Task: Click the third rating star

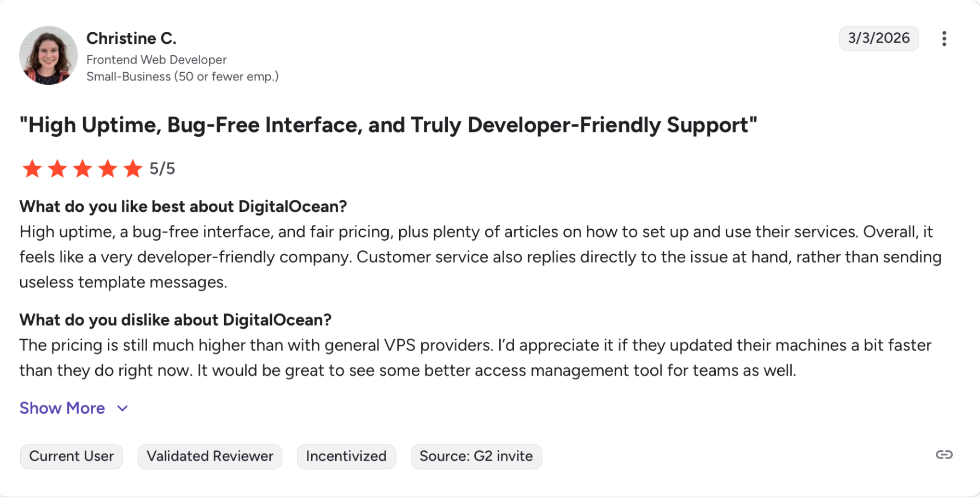Action: [83, 169]
